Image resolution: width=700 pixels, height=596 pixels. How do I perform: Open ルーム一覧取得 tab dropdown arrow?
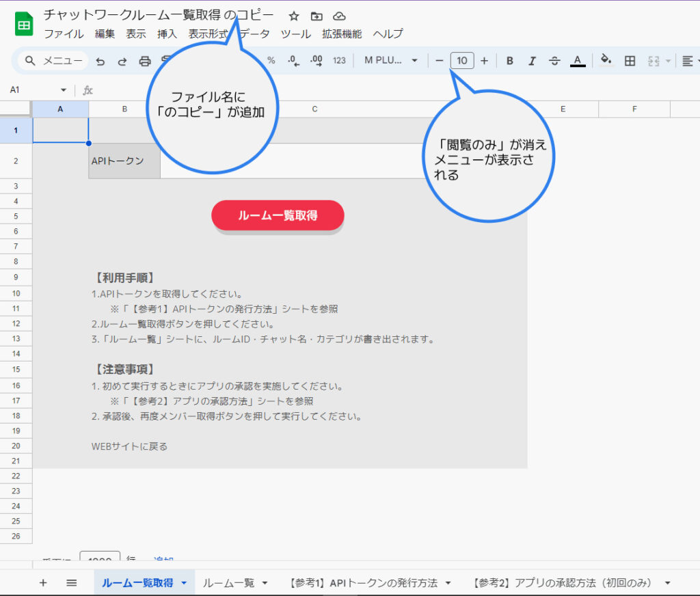(184, 582)
